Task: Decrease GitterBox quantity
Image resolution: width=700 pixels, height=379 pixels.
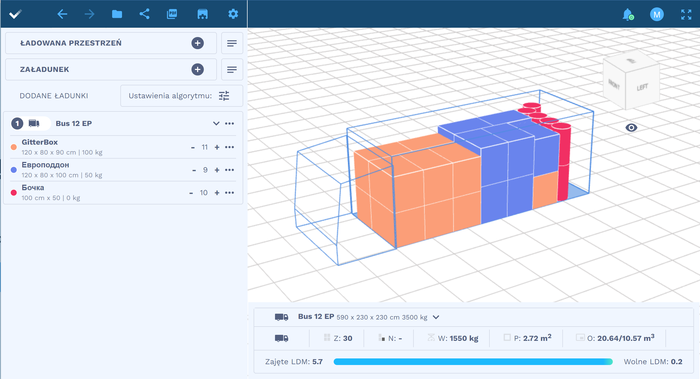Action: pyautogui.click(x=193, y=147)
